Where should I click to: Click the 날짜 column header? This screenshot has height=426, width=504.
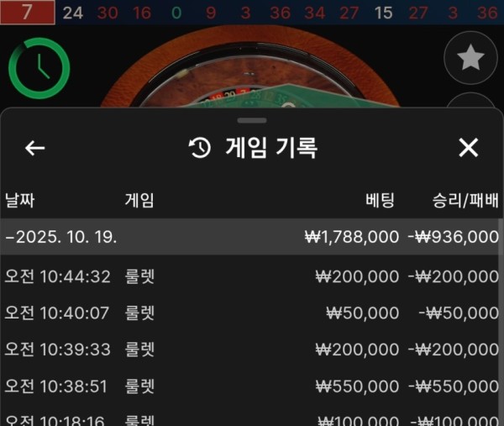pyautogui.click(x=19, y=200)
